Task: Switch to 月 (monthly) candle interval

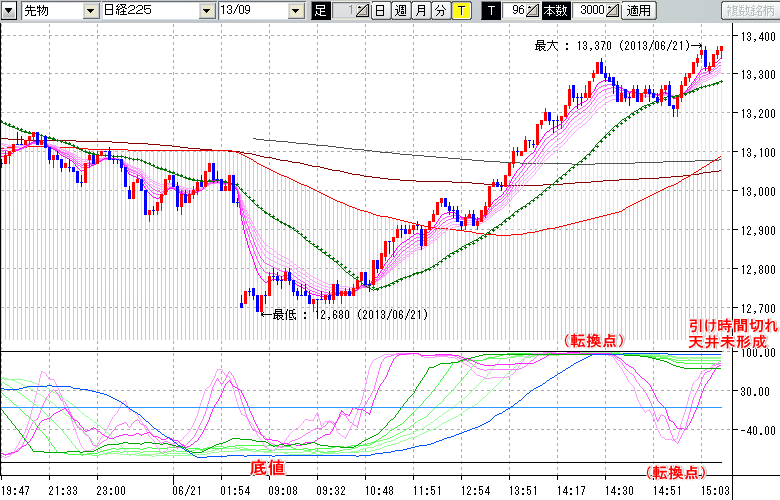Action: coord(420,11)
